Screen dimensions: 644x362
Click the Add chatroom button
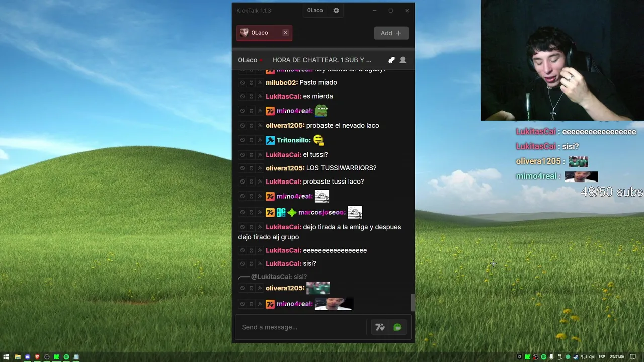coord(391,33)
